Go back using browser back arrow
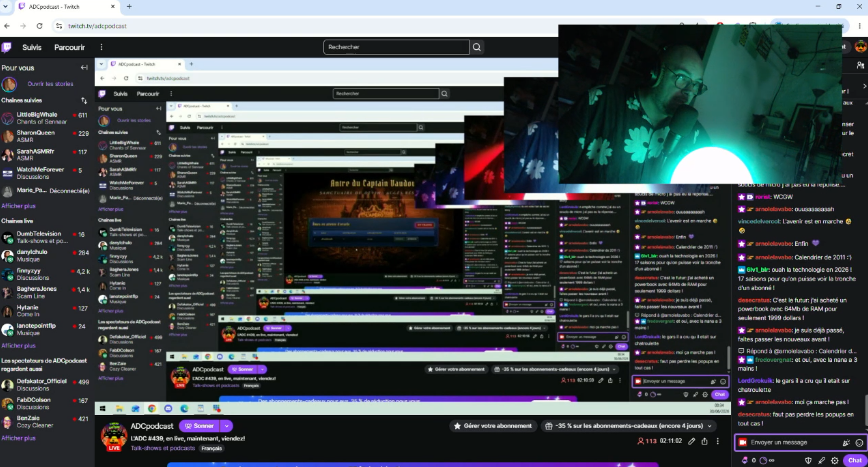The width and height of the screenshot is (868, 467). (x=7, y=26)
